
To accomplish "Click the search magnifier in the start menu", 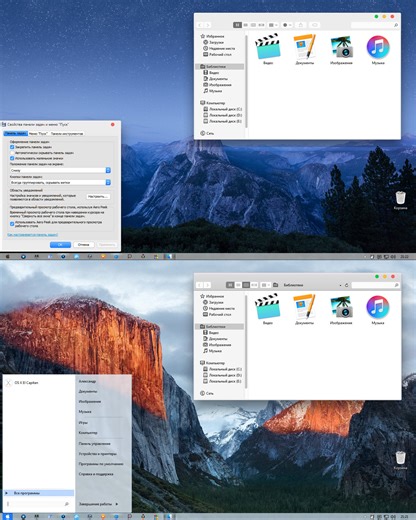I will click(67, 504).
